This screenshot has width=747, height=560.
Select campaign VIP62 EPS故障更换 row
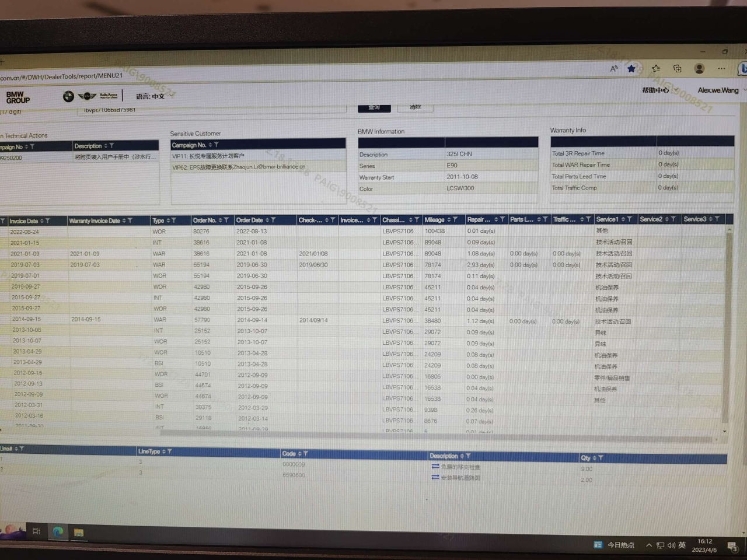tap(258, 167)
